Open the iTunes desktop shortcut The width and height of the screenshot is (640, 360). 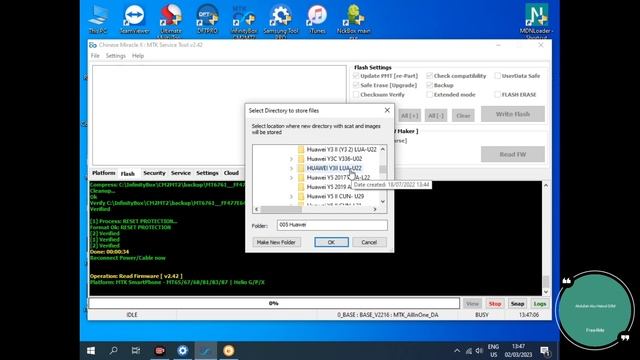tap(317, 19)
